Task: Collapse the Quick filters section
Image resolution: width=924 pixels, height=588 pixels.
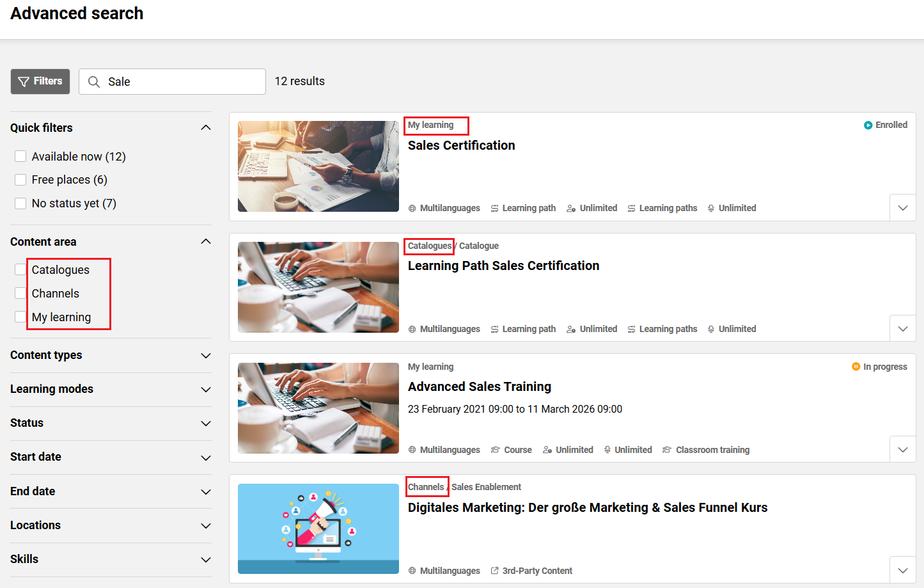Action: tap(206, 128)
